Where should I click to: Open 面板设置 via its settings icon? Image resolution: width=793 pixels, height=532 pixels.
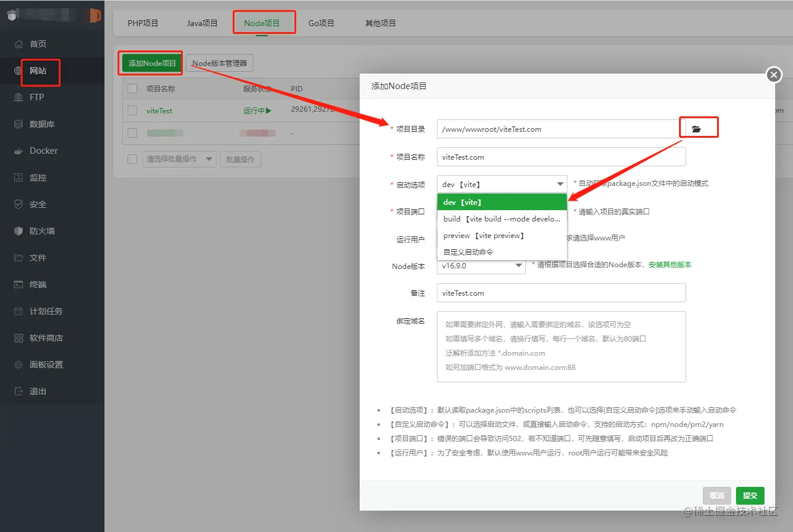[18, 365]
